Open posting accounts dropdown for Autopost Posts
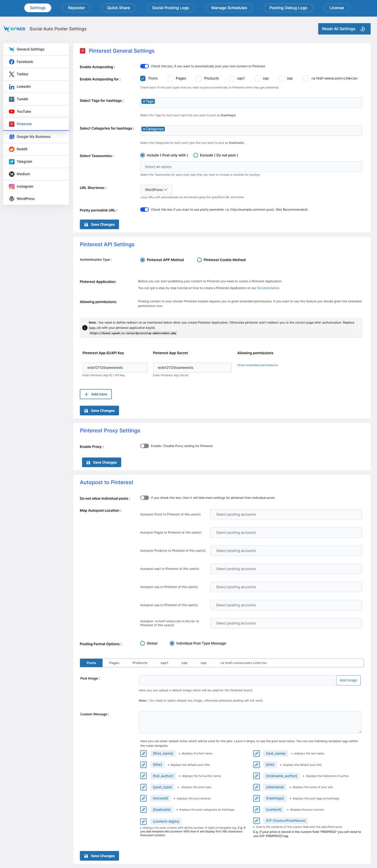This screenshot has height=868, width=377. [286, 515]
